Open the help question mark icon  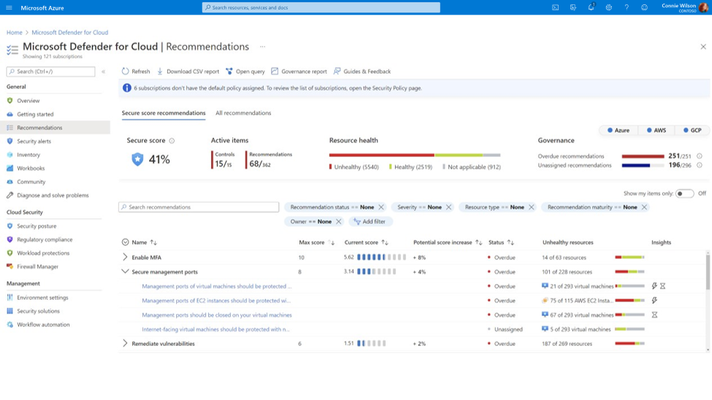tap(627, 8)
